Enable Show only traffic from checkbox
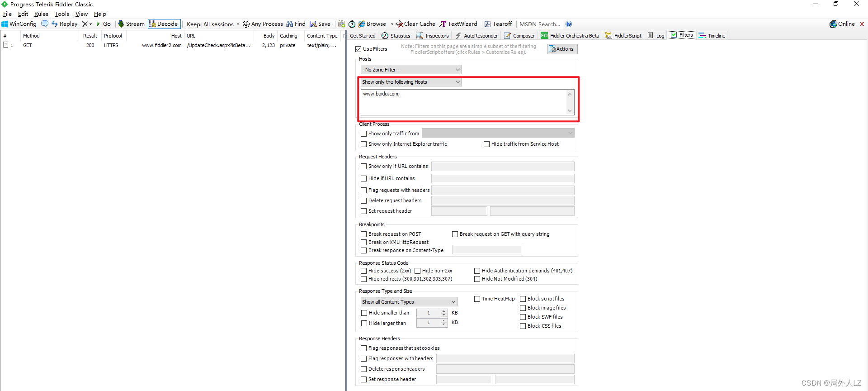 point(363,134)
